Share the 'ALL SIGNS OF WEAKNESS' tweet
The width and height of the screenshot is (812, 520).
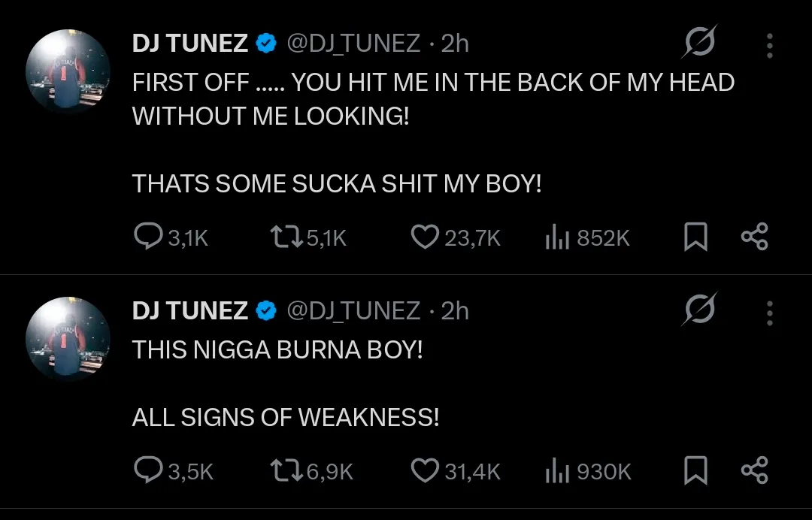click(x=754, y=471)
